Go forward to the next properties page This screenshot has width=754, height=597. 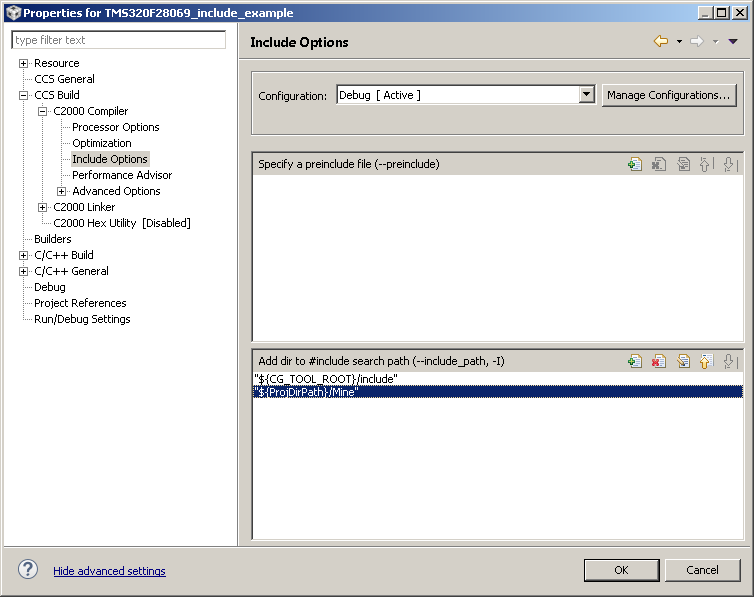point(697,41)
